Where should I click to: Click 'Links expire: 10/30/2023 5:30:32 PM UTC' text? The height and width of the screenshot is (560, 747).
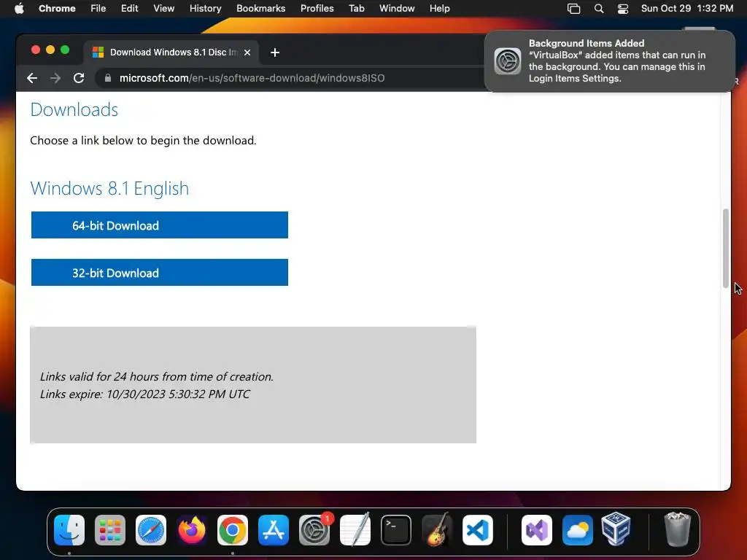click(x=145, y=394)
